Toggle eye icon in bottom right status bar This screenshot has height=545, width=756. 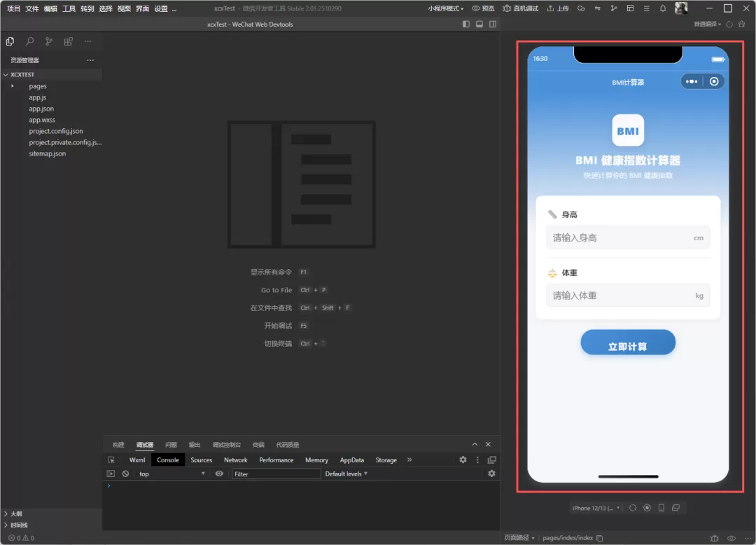[731, 538]
